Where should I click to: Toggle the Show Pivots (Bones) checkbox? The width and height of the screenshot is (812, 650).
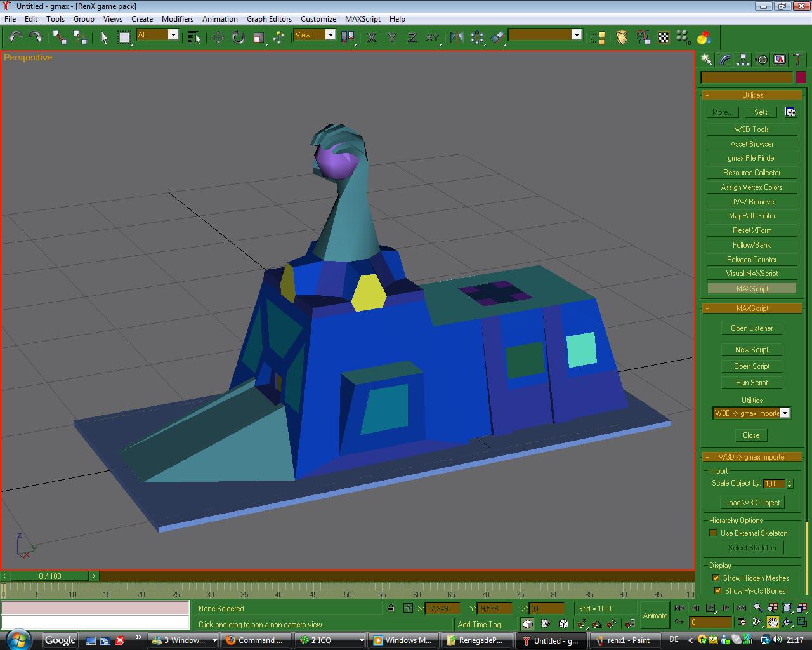pyautogui.click(x=717, y=591)
